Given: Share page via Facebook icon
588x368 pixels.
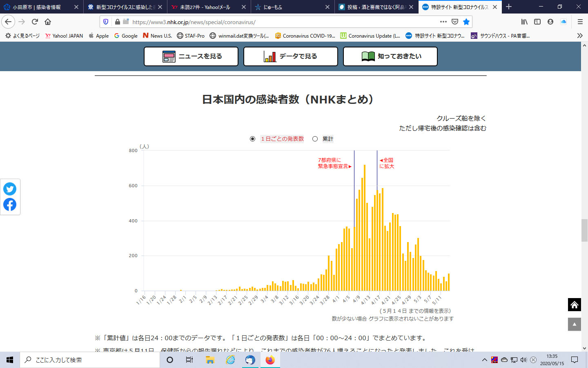Looking at the screenshot, I should click(10, 204).
